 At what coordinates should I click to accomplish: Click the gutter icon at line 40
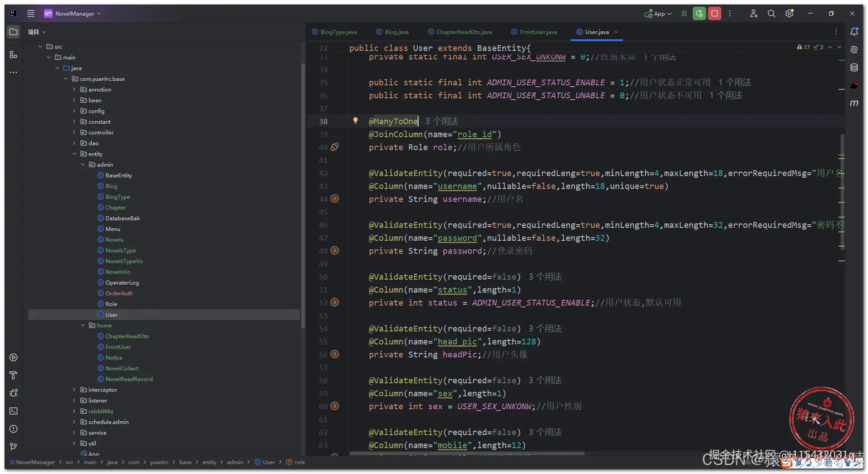point(334,147)
